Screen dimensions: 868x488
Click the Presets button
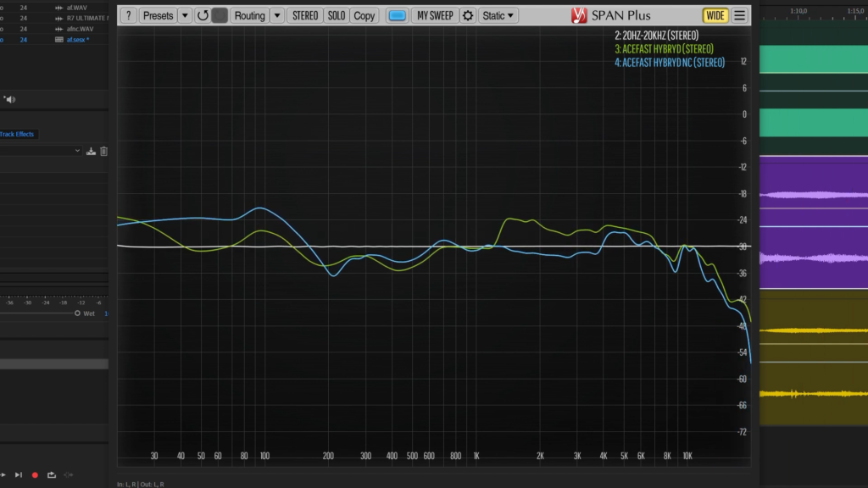pyautogui.click(x=158, y=15)
